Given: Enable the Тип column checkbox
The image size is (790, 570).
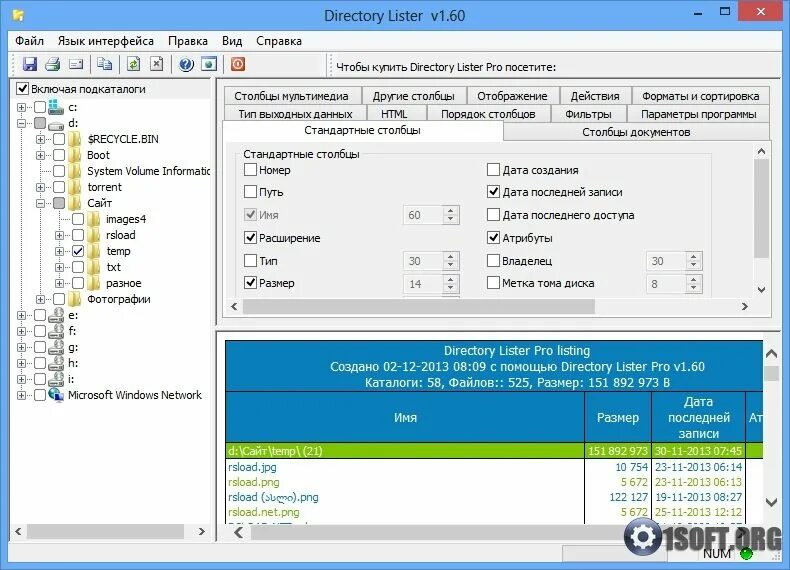Looking at the screenshot, I should (x=250, y=261).
